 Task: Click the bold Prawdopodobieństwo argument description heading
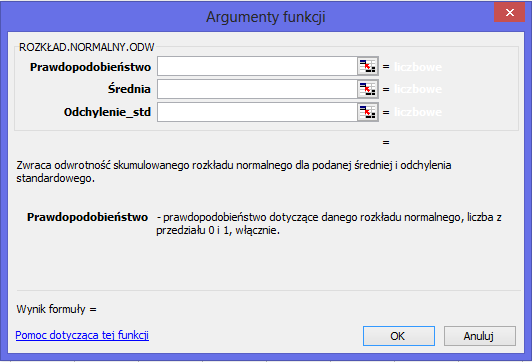(88, 217)
